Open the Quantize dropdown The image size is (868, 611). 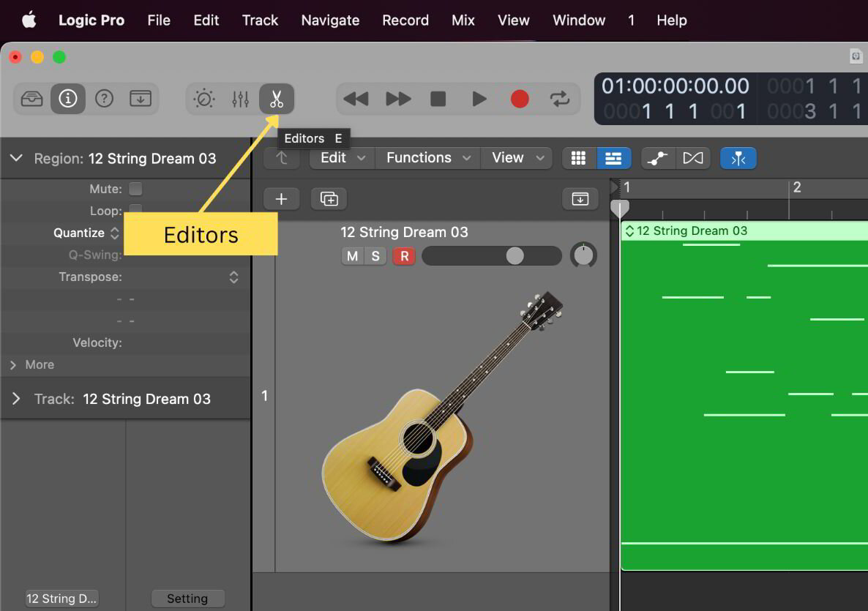[x=115, y=233]
